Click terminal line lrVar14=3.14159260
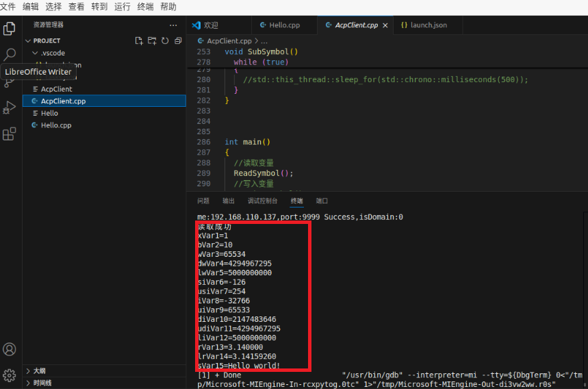Screen dimensions: 588x389 click(x=237, y=356)
